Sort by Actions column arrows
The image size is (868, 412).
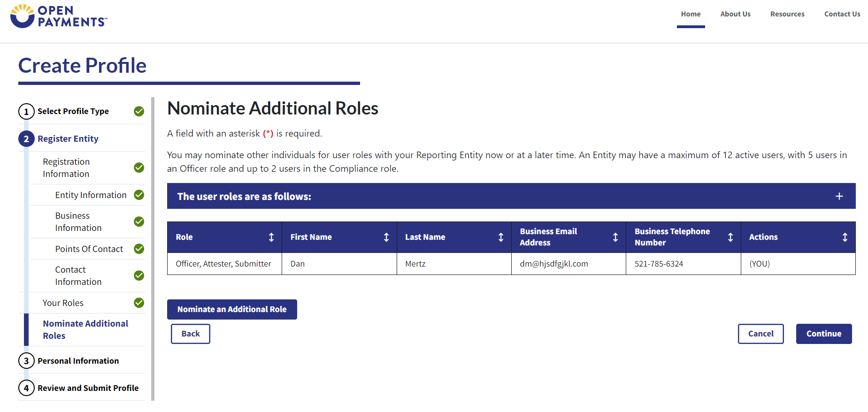pyautogui.click(x=845, y=237)
